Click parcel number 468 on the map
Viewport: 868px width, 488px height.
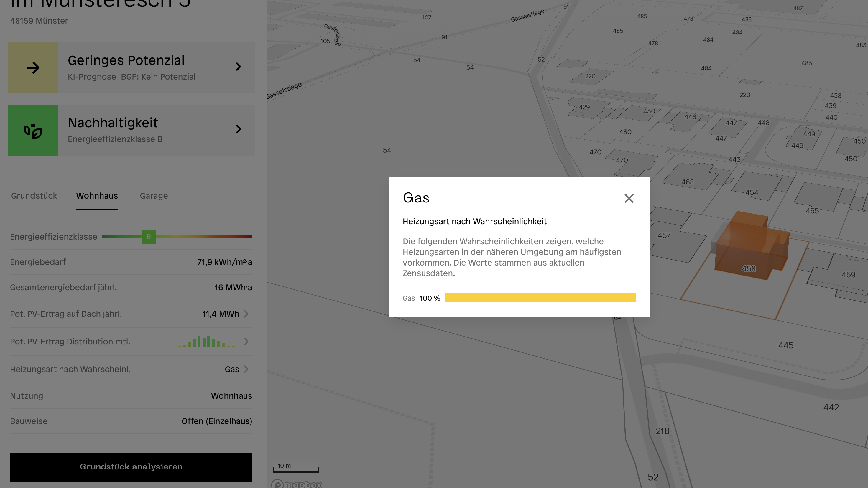(x=687, y=182)
